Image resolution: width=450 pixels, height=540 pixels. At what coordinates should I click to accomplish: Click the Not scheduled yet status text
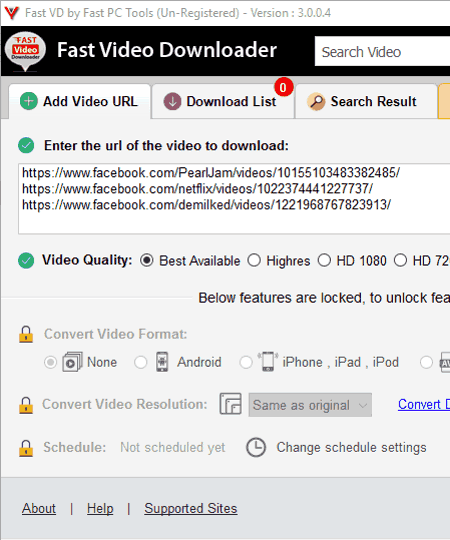[x=172, y=447]
